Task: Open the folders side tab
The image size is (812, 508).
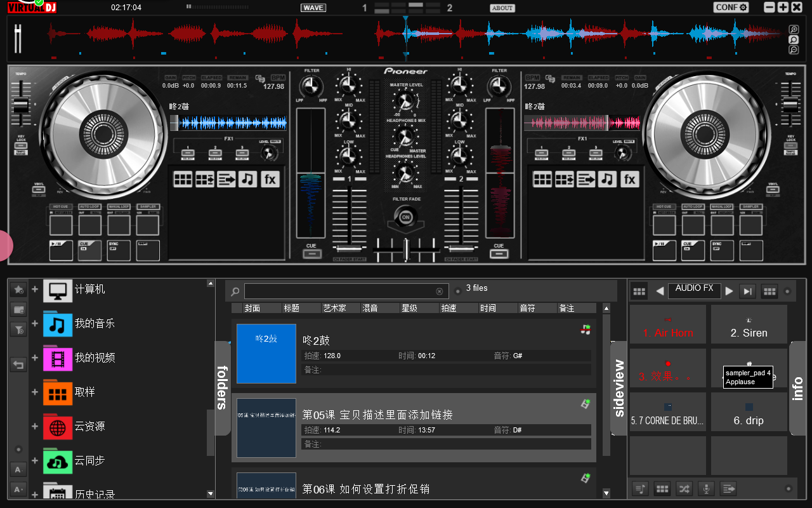Action: (223, 388)
